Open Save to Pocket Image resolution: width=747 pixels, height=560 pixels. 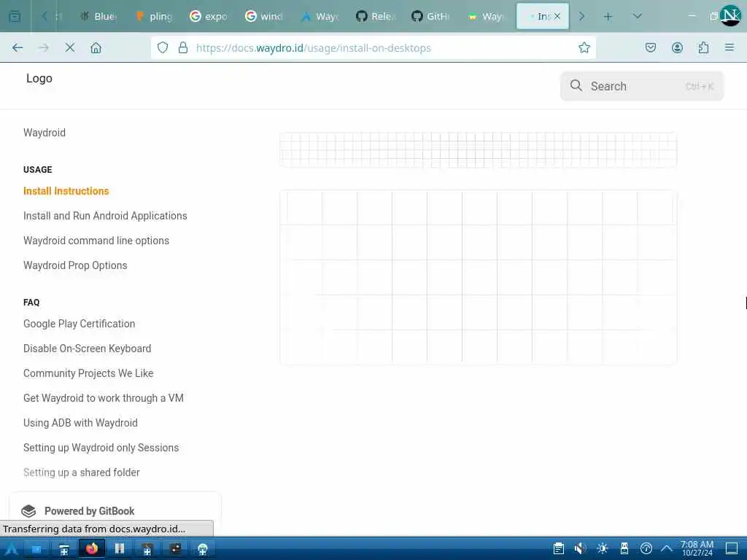coord(650,47)
